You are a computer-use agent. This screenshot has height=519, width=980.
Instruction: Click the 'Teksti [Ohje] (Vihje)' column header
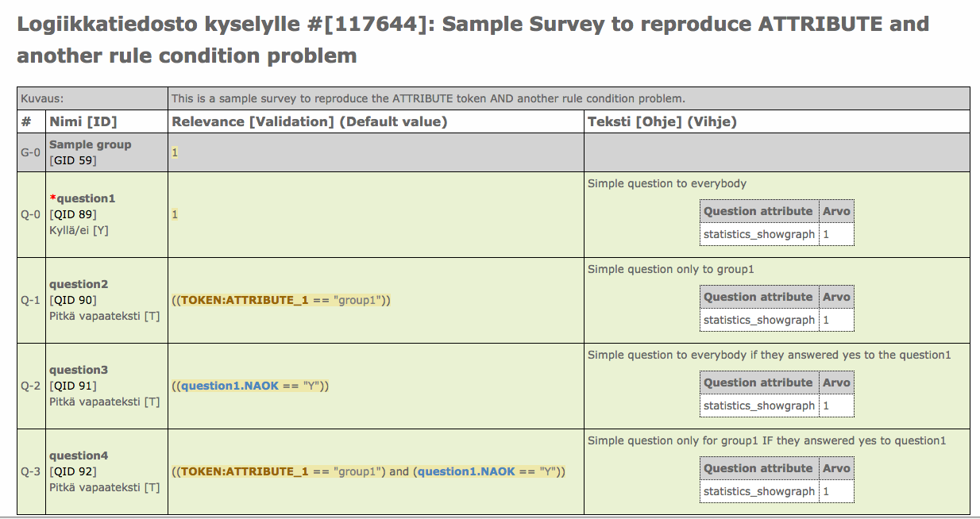point(662,121)
